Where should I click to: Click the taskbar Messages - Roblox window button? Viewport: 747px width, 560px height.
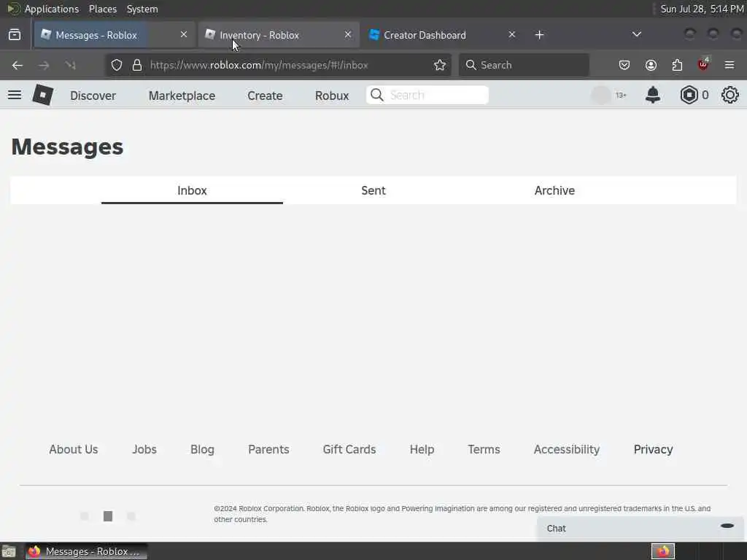pos(87,551)
